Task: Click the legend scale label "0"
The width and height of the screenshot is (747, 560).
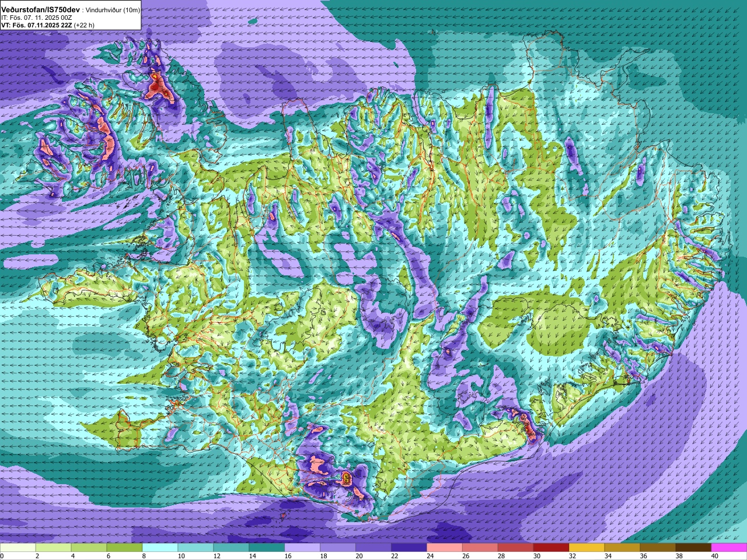Action: click(x=2, y=556)
